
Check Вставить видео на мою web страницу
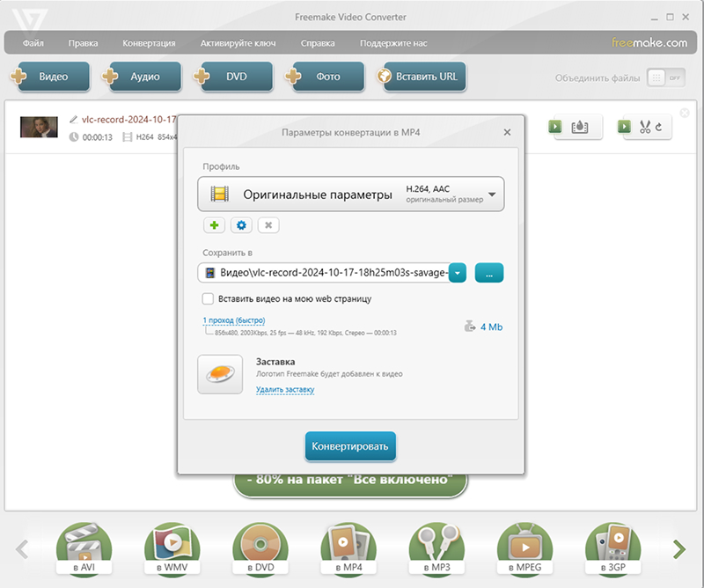coord(208,298)
